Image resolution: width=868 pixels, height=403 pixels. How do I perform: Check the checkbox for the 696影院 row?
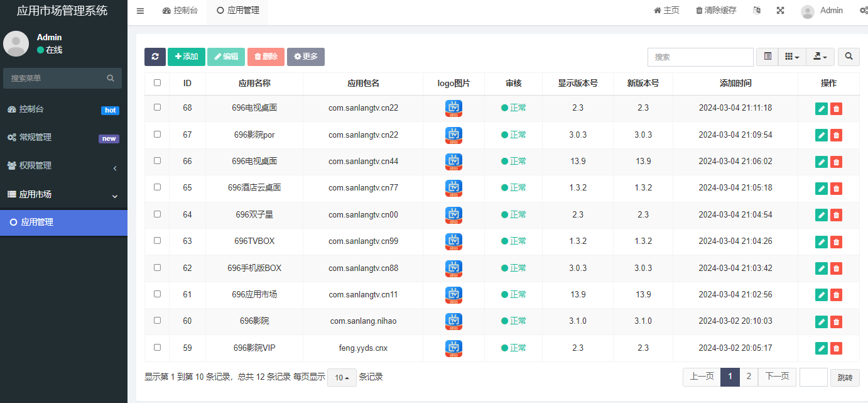pyautogui.click(x=157, y=321)
